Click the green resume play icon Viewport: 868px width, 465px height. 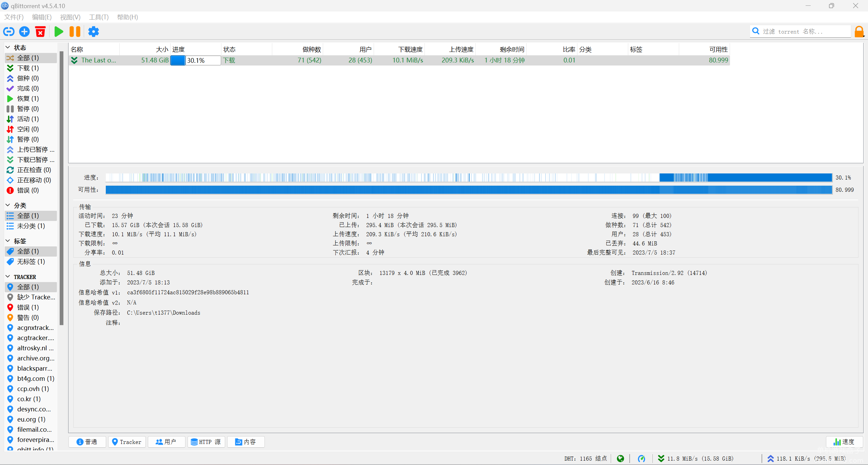point(59,32)
